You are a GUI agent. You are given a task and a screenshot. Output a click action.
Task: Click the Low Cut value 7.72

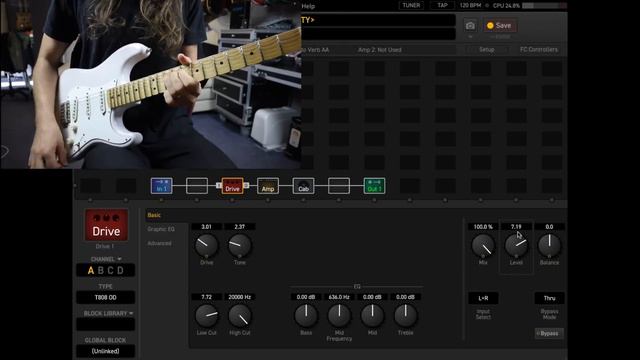(207, 297)
